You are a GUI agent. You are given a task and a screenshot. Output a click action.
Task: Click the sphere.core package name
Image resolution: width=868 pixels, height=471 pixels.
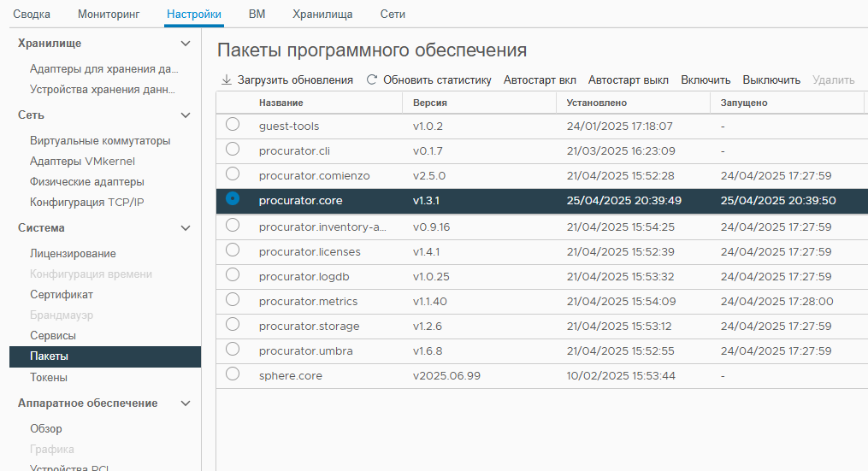coord(291,376)
